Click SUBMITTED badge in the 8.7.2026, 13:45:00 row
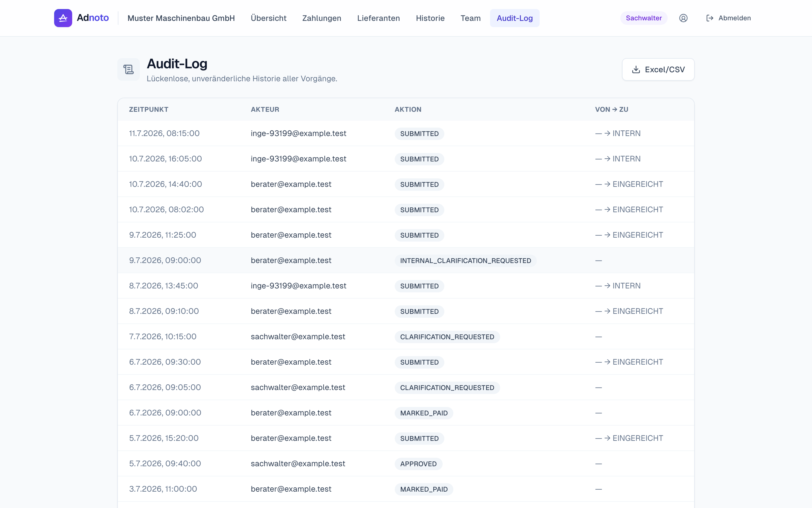812x508 pixels. pyautogui.click(x=420, y=286)
